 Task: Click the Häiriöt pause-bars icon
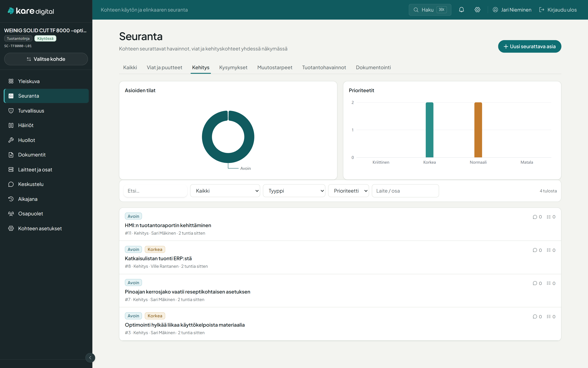tap(11, 125)
